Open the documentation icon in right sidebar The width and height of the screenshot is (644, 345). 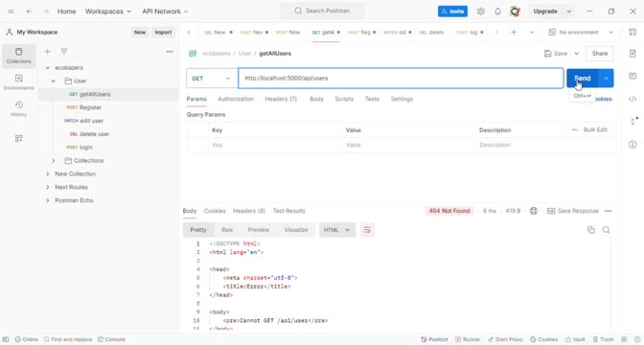632,54
